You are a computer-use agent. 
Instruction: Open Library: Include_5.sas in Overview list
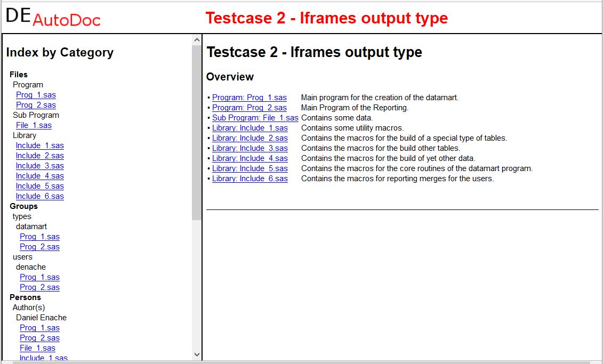(x=249, y=168)
